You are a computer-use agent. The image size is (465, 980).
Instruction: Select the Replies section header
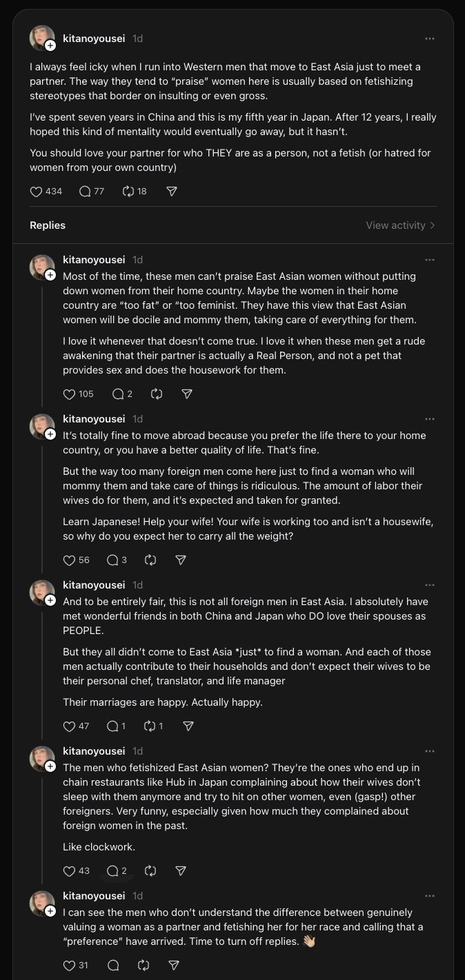pos(48,225)
